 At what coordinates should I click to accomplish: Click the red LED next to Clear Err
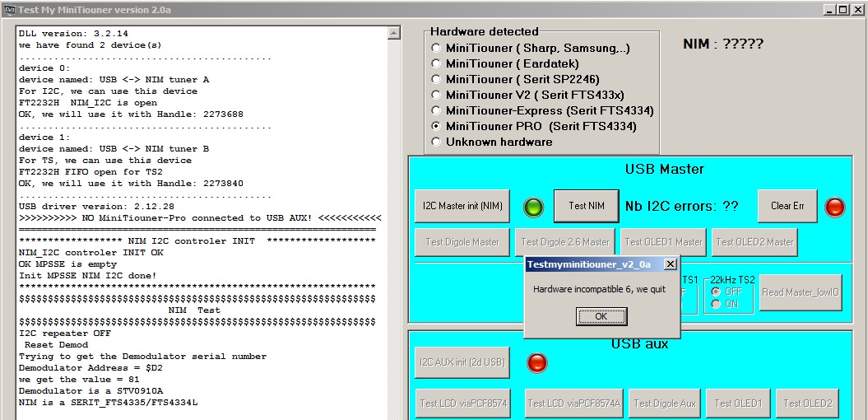click(834, 207)
